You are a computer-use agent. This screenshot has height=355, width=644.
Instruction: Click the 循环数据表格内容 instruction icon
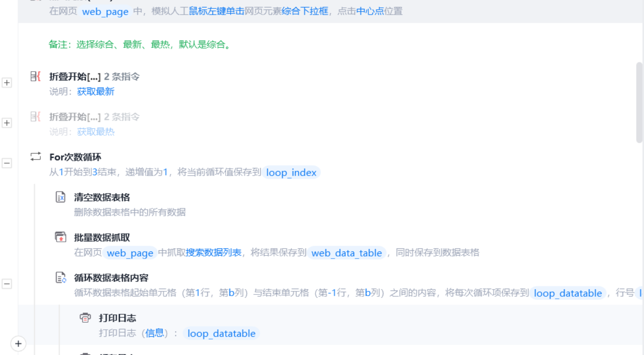(60, 278)
